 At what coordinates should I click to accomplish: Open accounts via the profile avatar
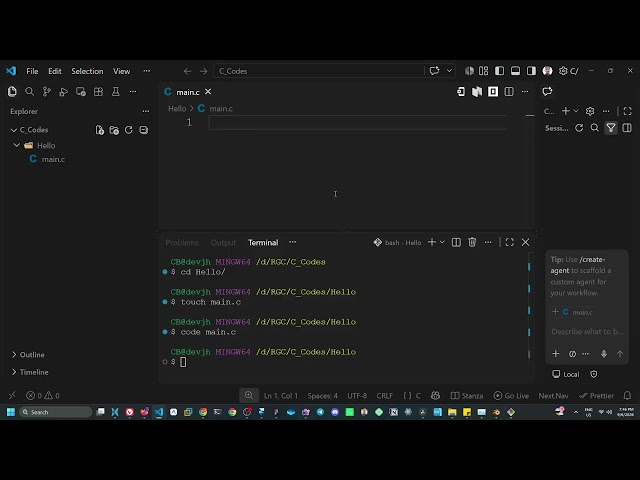click(547, 71)
